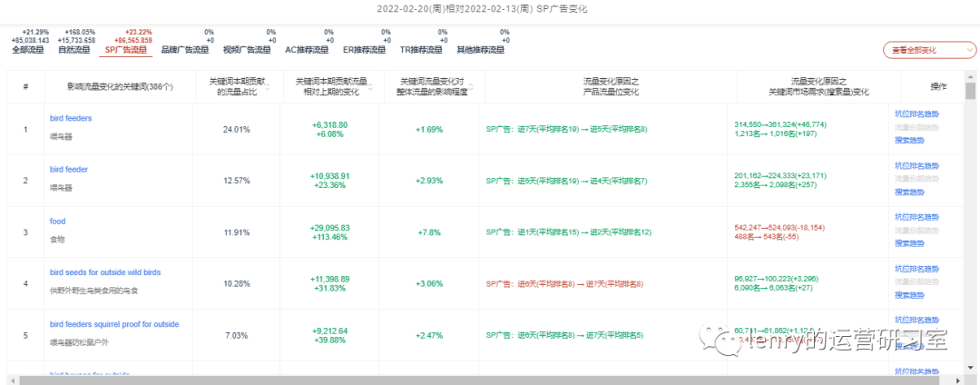Click 坑位排名趋势 in the bird seeds row
This screenshot has height=385, width=980.
(916, 269)
